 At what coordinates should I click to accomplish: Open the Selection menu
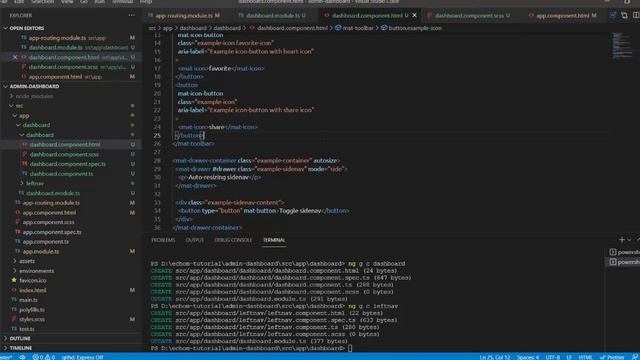[42, 2]
